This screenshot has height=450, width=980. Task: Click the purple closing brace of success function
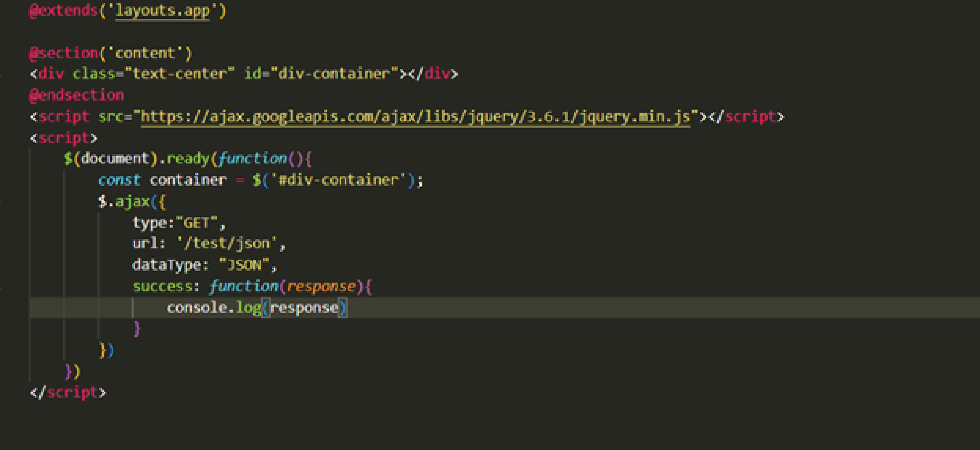[x=137, y=329]
